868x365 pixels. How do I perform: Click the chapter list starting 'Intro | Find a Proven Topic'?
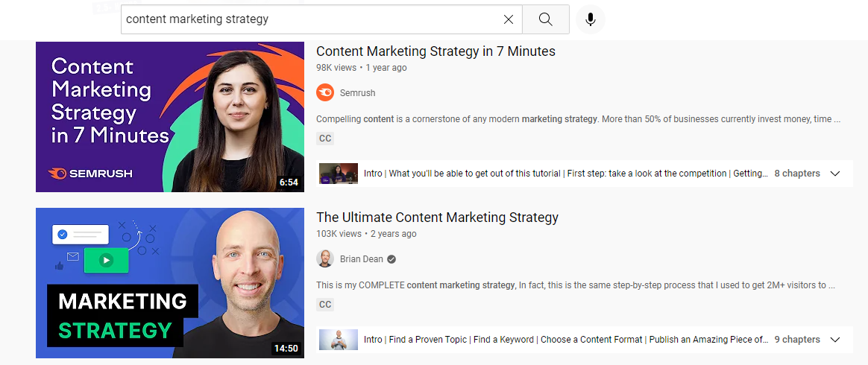[566, 340]
